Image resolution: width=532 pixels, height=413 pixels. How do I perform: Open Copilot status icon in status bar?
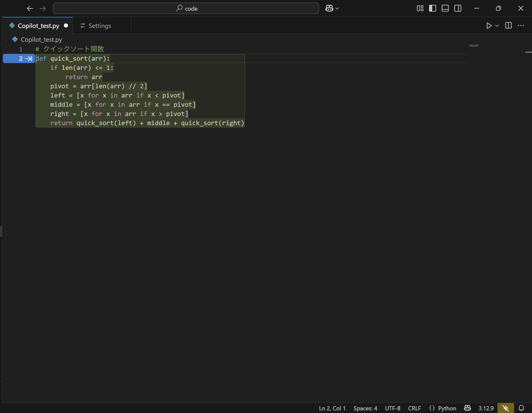pyautogui.click(x=467, y=408)
